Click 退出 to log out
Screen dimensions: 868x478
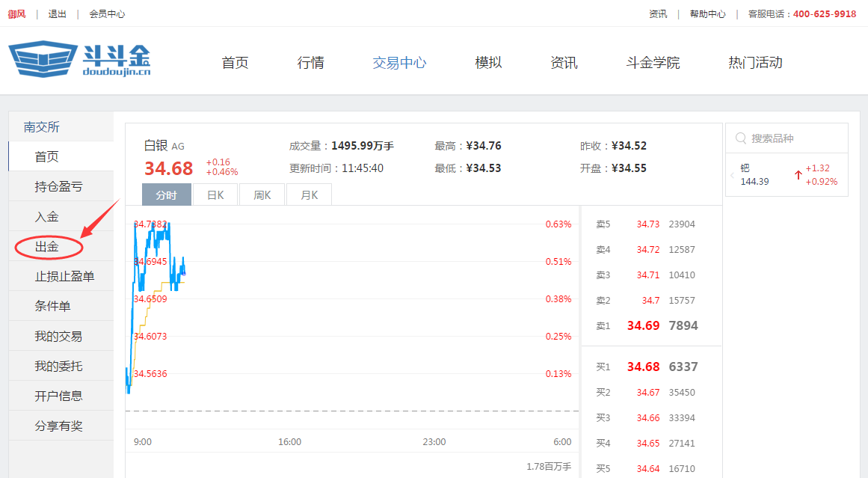(x=57, y=13)
